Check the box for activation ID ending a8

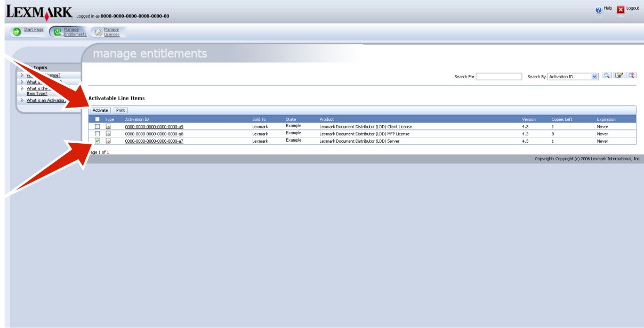click(97, 134)
